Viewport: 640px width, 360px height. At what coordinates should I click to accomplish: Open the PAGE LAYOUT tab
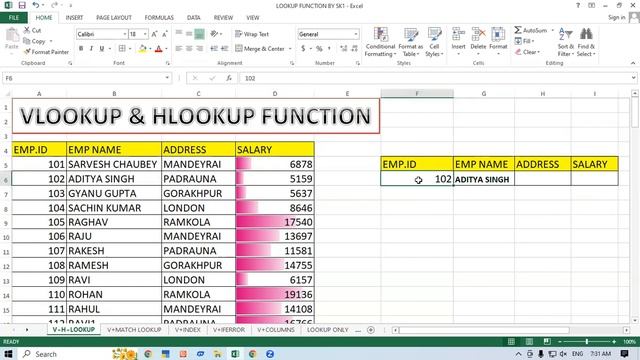(114, 18)
